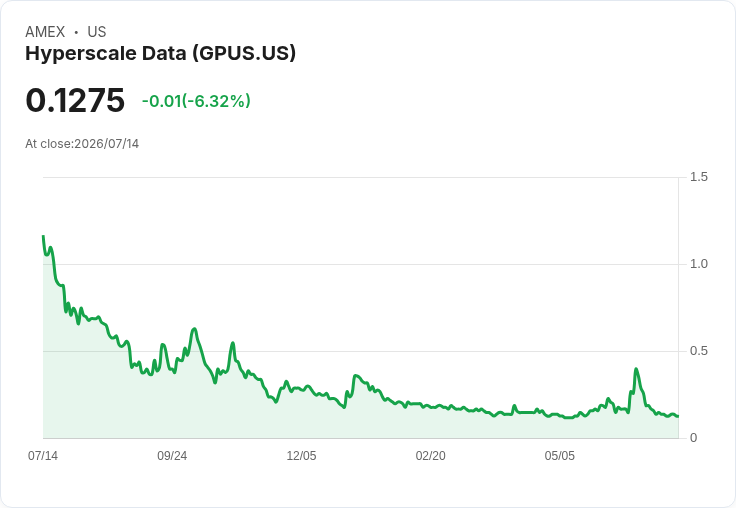This screenshot has width=736, height=508.
Task: Click the 0 y-axis label
Action: 693,438
